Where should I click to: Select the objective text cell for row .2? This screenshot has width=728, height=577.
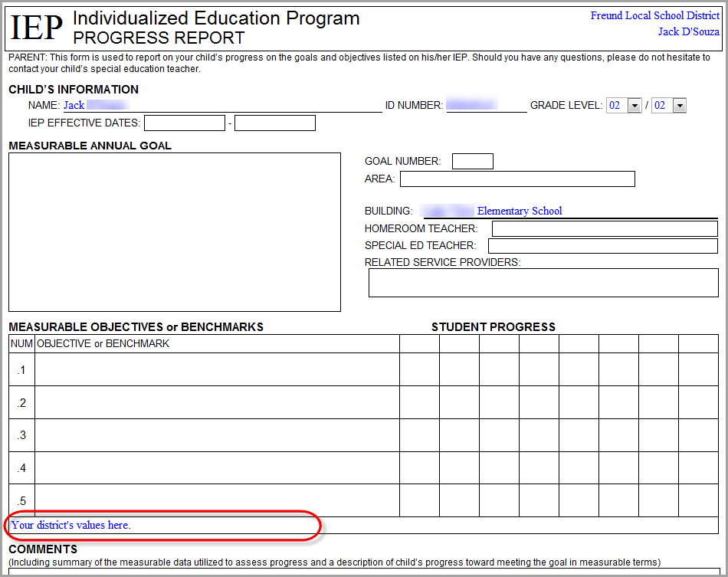tap(217, 402)
